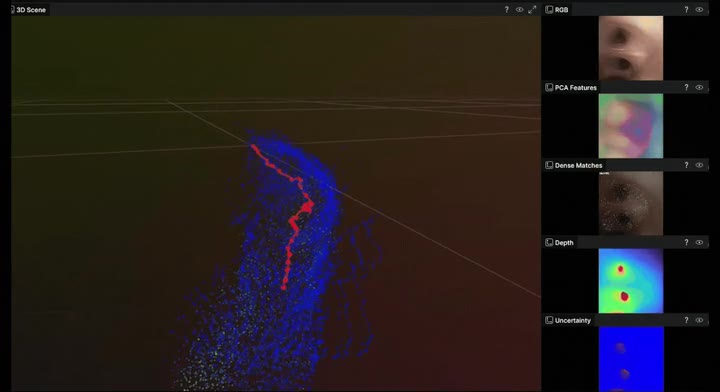The width and height of the screenshot is (720, 392).
Task: Maximize the 3D Scene view
Action: [532, 10]
